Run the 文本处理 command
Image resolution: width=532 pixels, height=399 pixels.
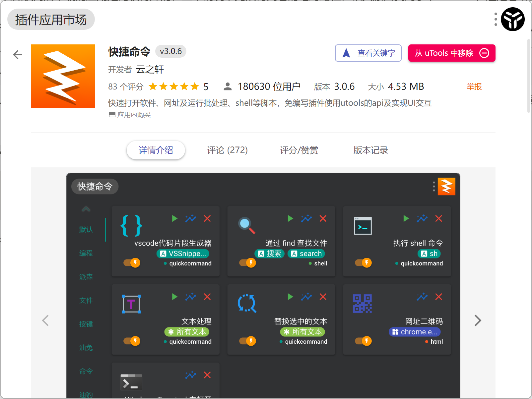tap(175, 297)
